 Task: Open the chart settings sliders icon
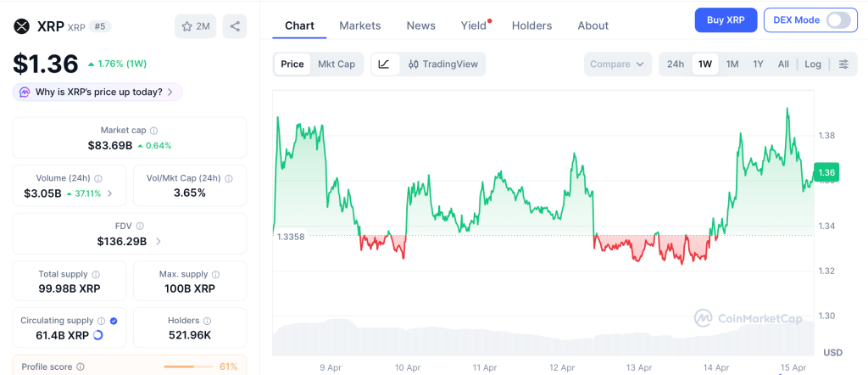[843, 64]
